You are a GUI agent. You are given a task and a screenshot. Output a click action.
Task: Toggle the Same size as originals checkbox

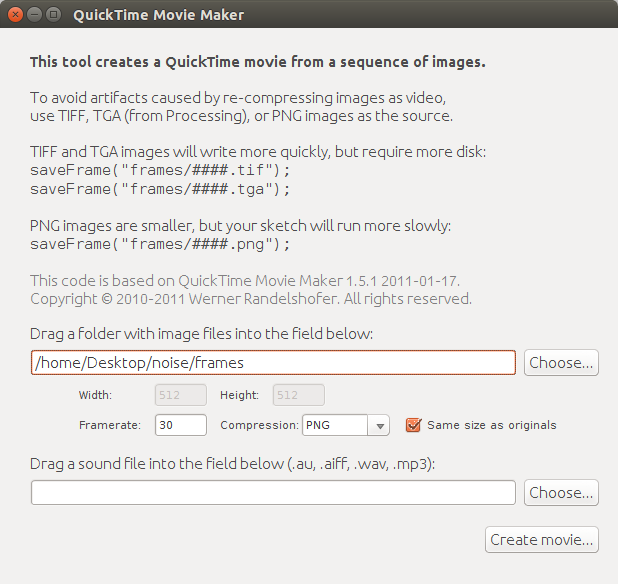pos(413,425)
